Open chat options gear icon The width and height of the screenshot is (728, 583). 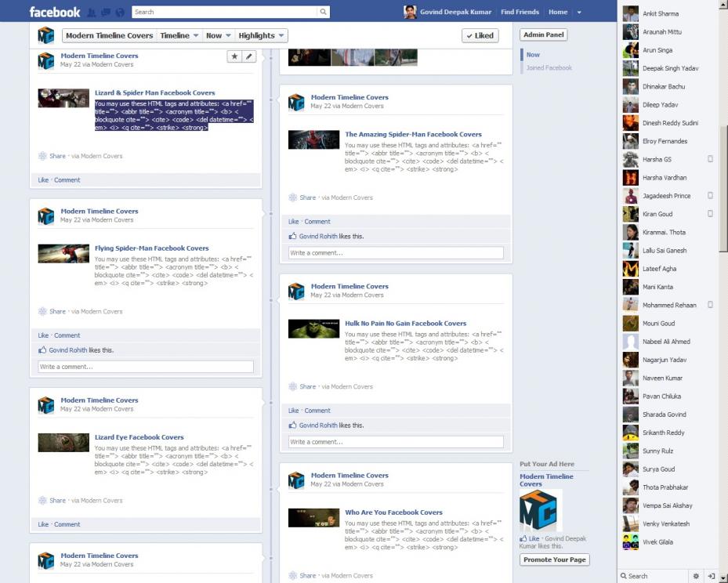[x=696, y=576]
